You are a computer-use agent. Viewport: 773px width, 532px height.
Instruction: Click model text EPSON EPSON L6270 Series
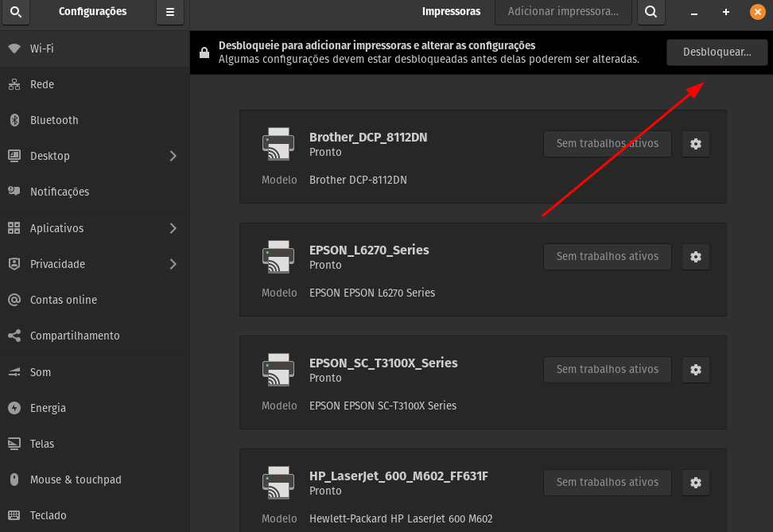click(x=372, y=293)
